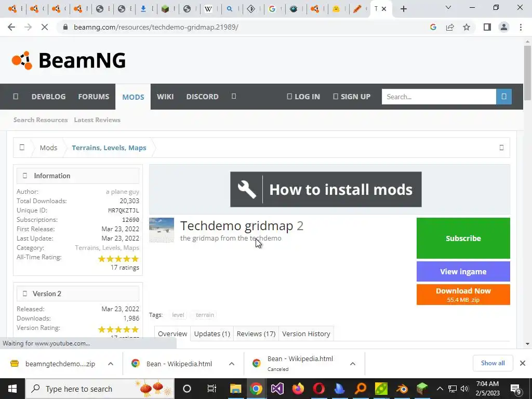
Task: Expand options for canceled Bean - Wikipedia.html download
Action: pyautogui.click(x=353, y=364)
